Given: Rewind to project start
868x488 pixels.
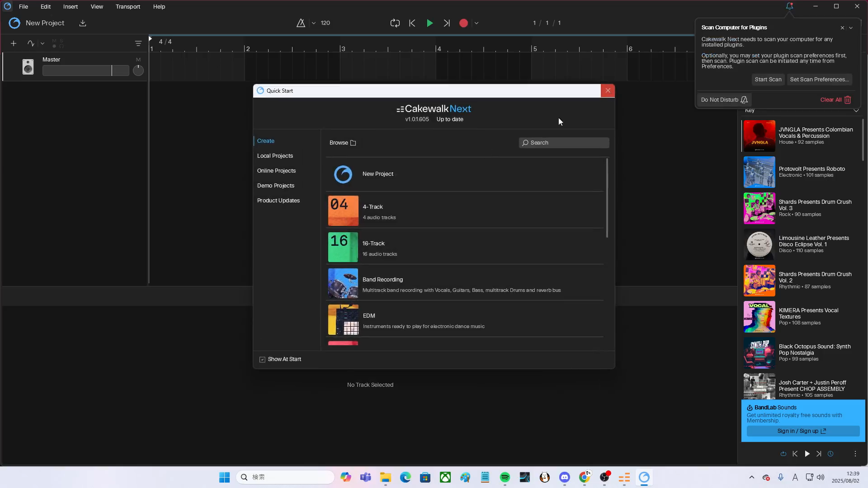Looking at the screenshot, I should coord(412,23).
